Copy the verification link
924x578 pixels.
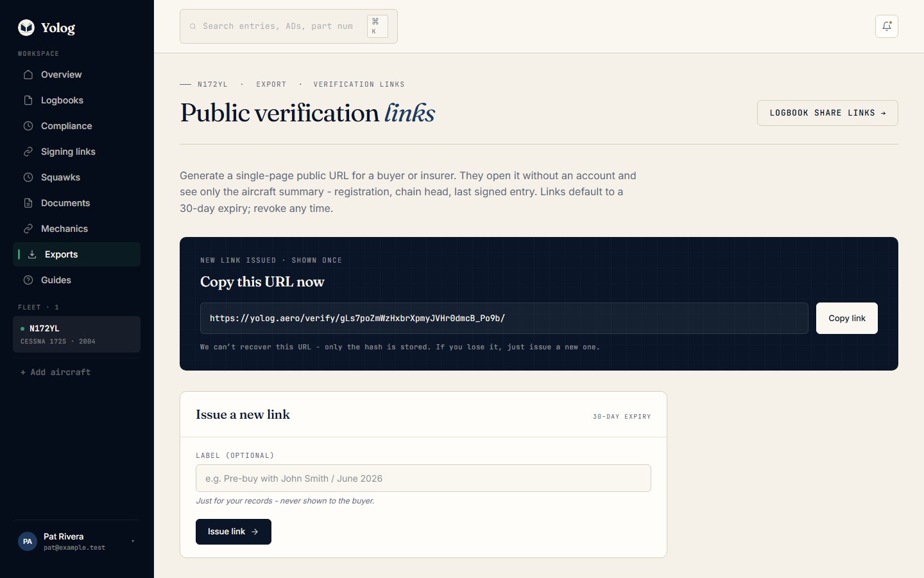pos(846,318)
